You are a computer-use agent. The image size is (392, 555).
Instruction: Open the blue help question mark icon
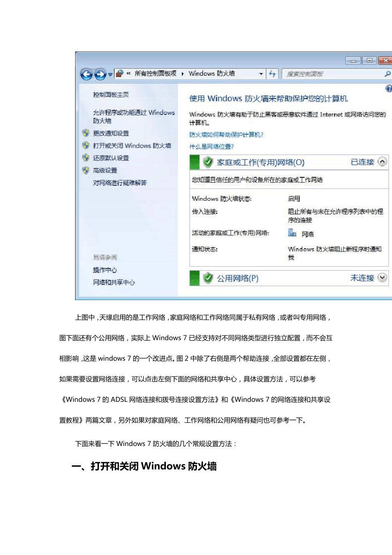pyautogui.click(x=389, y=88)
